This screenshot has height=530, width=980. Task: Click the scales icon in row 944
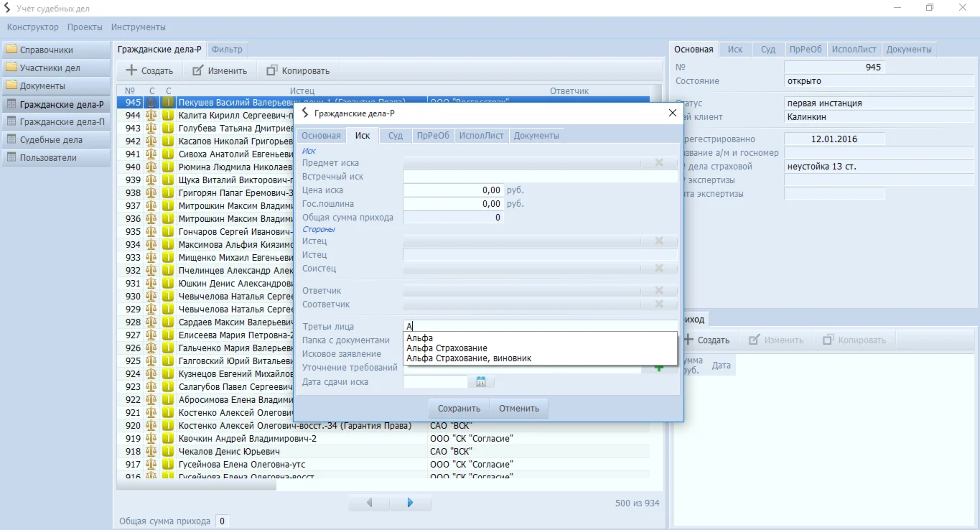tap(151, 116)
